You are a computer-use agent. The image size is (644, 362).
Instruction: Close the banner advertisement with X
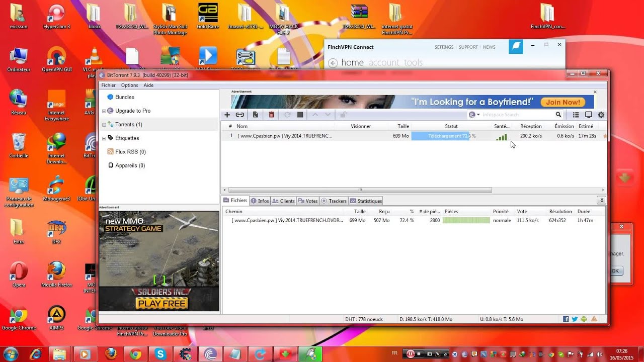click(595, 92)
